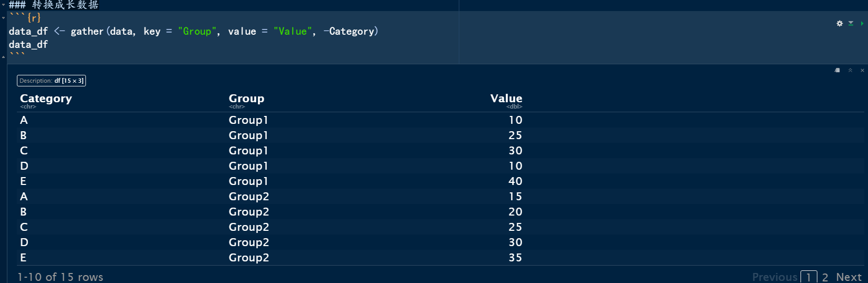Click "1-10 of 15 rows" status text

[60, 277]
